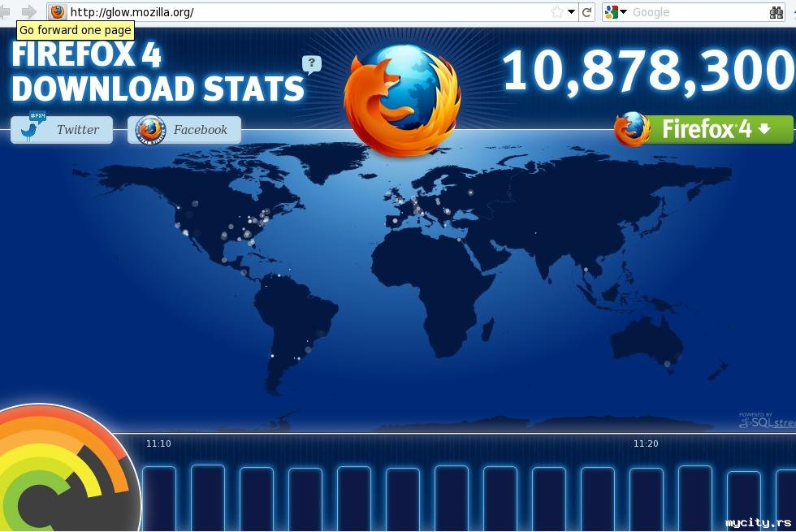Viewport: 796px width, 532px height.
Task: Click the small Firefox icon beside download button
Action: click(632, 129)
